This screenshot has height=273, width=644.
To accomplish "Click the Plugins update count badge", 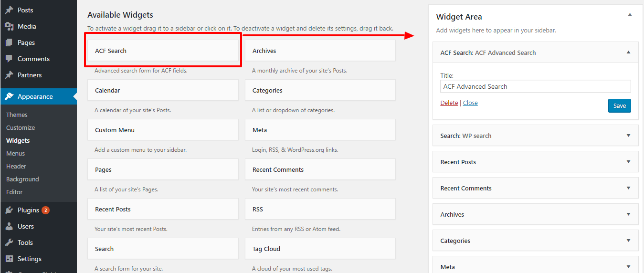I will pyautogui.click(x=45, y=210).
